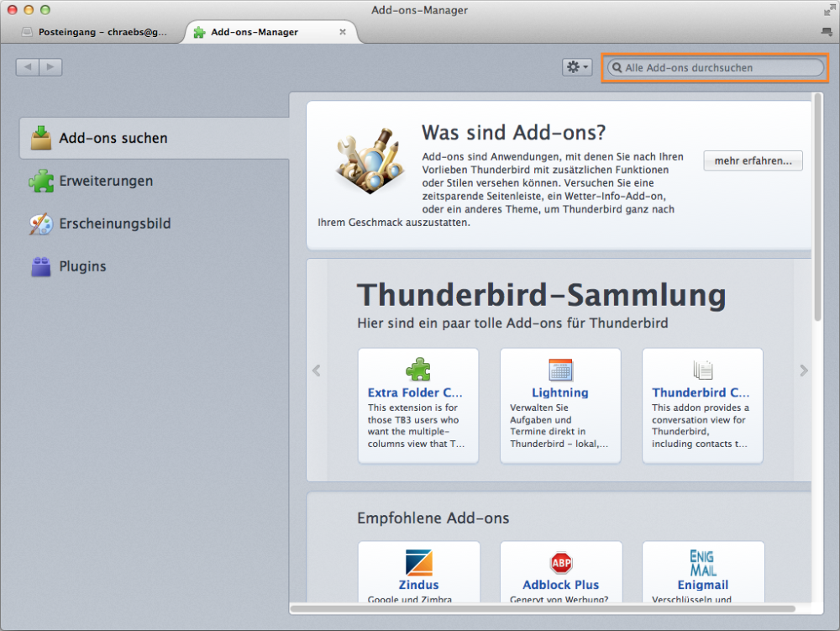
Task: Select the Add-ons-Manager tab
Action: coord(270,32)
